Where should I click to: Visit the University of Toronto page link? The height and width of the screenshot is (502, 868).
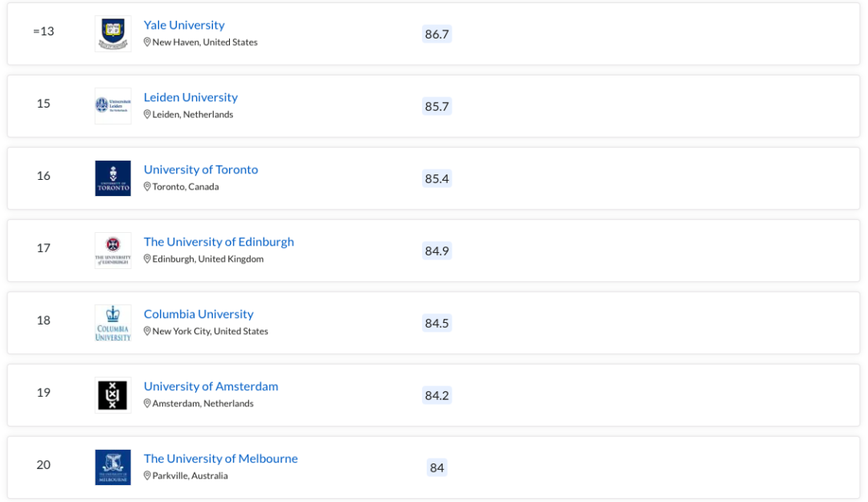click(201, 169)
